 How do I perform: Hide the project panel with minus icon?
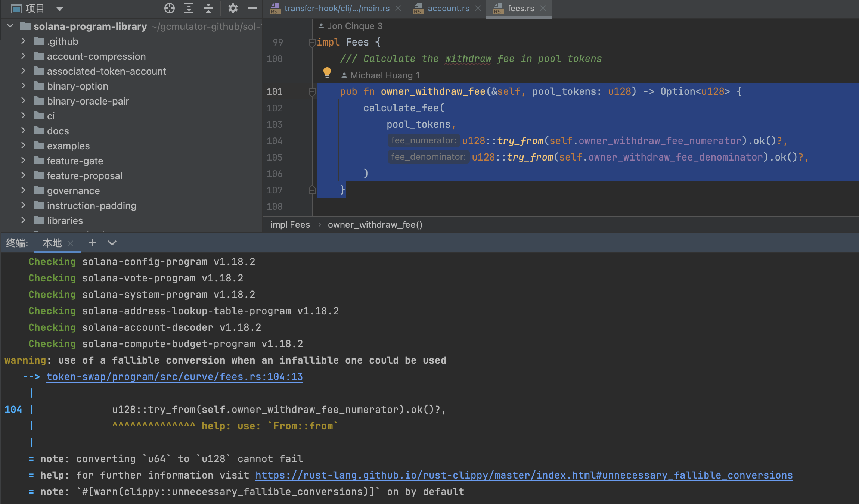[252, 8]
